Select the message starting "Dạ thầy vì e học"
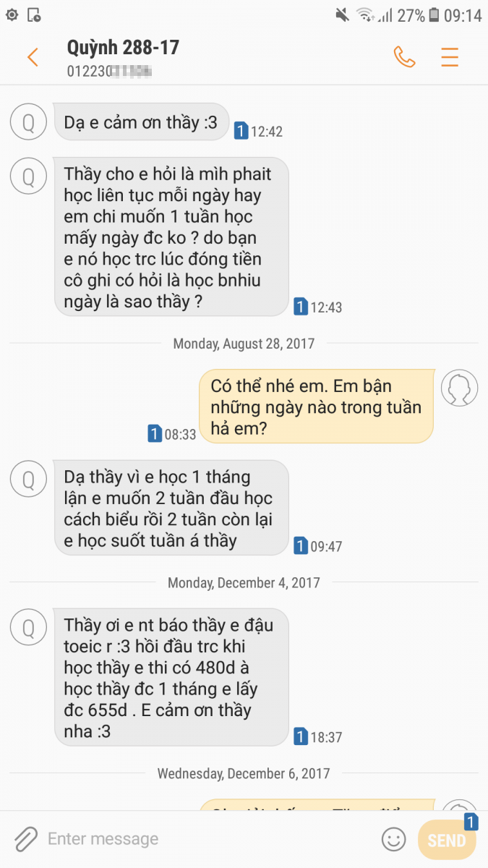The image size is (488, 868). [172, 508]
